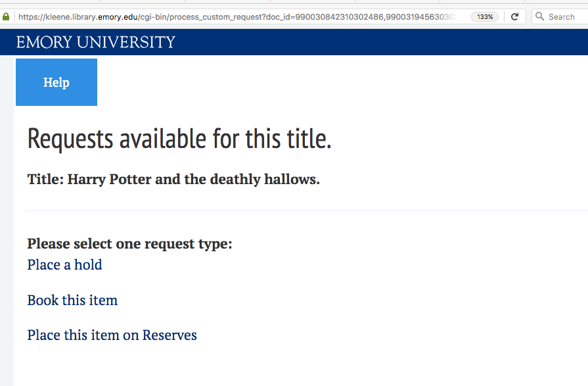
Task: Click the horizontal divider under the title
Action: (307, 210)
